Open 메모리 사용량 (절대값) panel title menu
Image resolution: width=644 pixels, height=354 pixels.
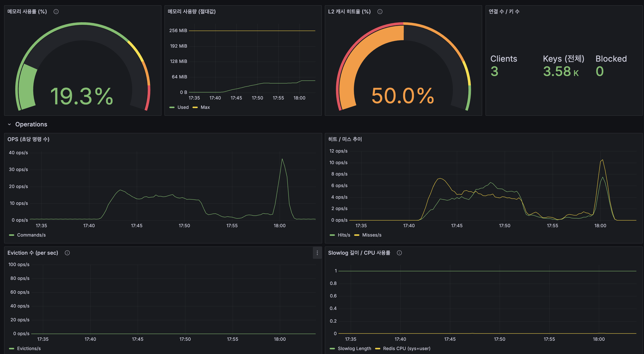click(192, 12)
